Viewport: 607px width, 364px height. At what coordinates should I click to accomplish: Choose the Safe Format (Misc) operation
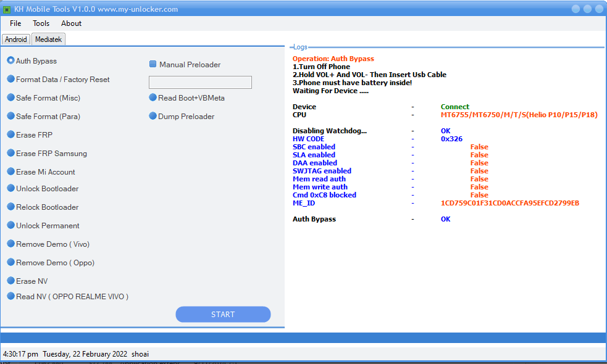(x=10, y=97)
